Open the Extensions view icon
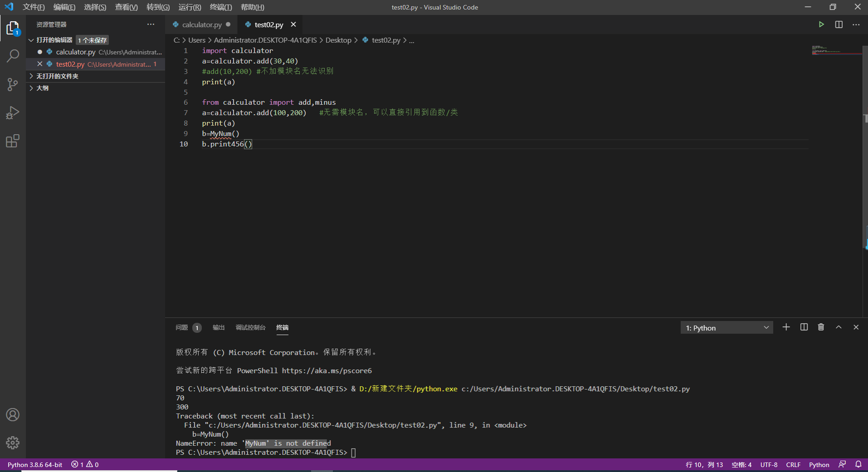Image resolution: width=868 pixels, height=472 pixels. [x=13, y=141]
